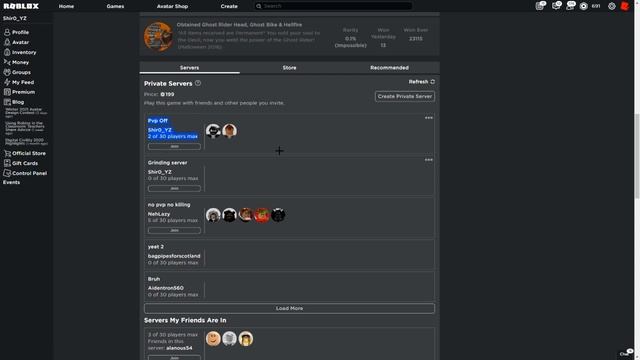Click the second player avatar in Pvp Off server
The image size is (640, 360).
[229, 131]
